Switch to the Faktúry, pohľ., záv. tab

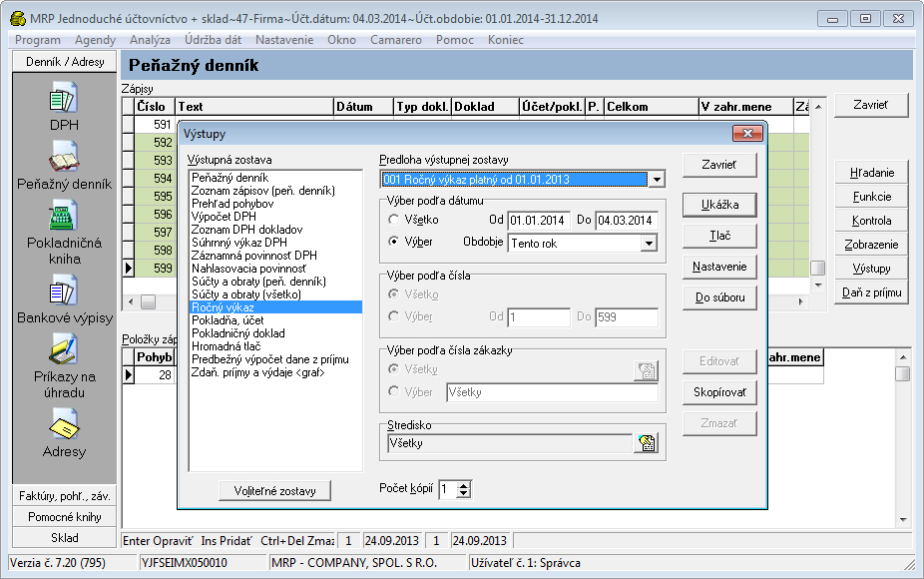click(64, 496)
